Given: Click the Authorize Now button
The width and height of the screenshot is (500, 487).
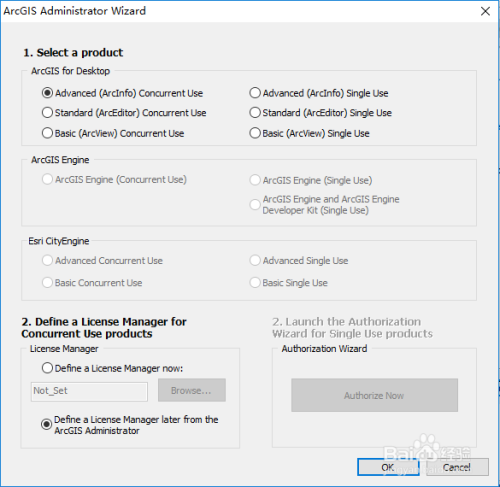Looking at the screenshot, I should tap(374, 395).
